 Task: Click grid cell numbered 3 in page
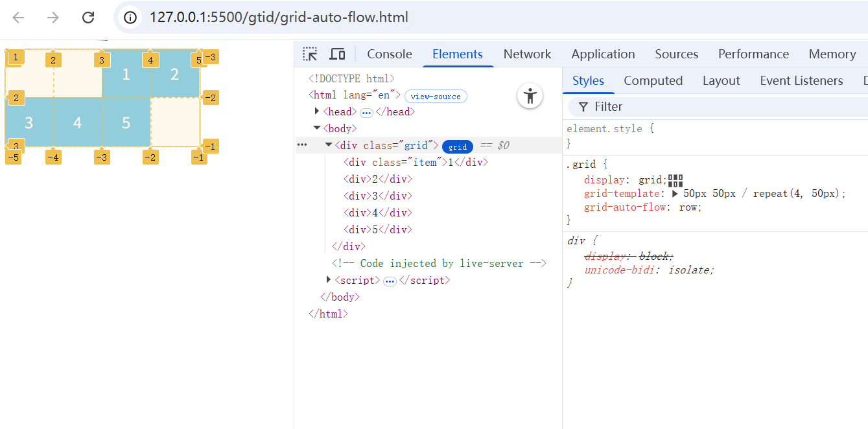tap(29, 122)
